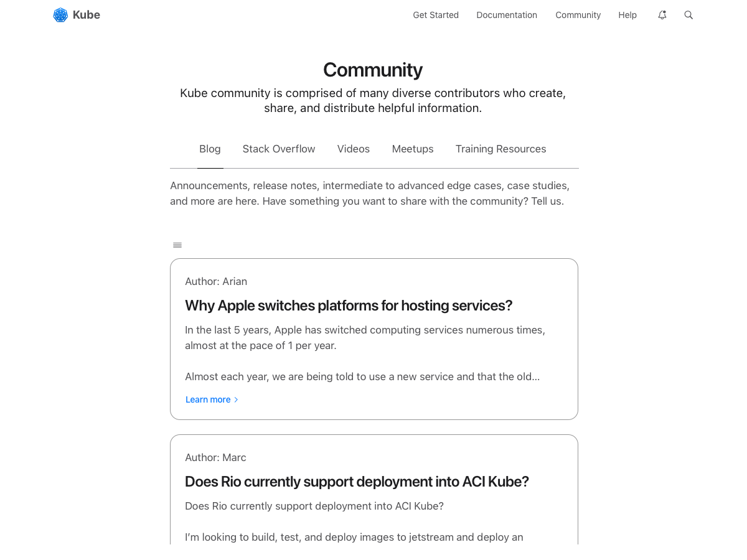Screen dimensions: 747x560
Task: Open the notifications bell icon
Action: (x=662, y=15)
